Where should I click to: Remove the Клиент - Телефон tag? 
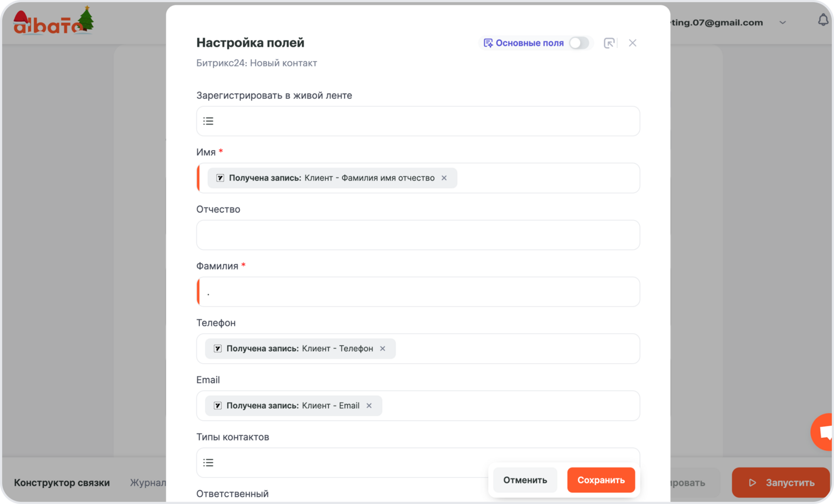click(x=383, y=349)
